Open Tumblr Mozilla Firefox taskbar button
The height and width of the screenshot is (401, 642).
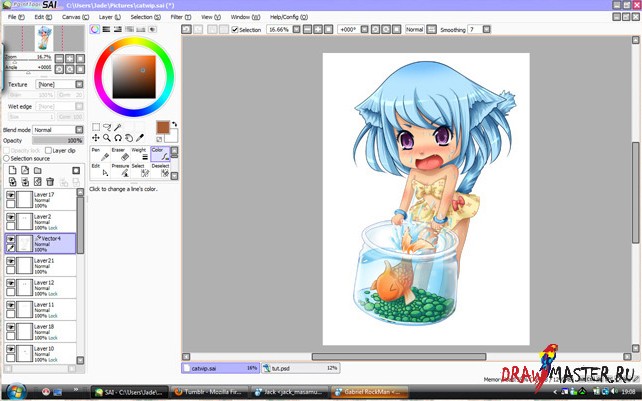(x=209, y=392)
